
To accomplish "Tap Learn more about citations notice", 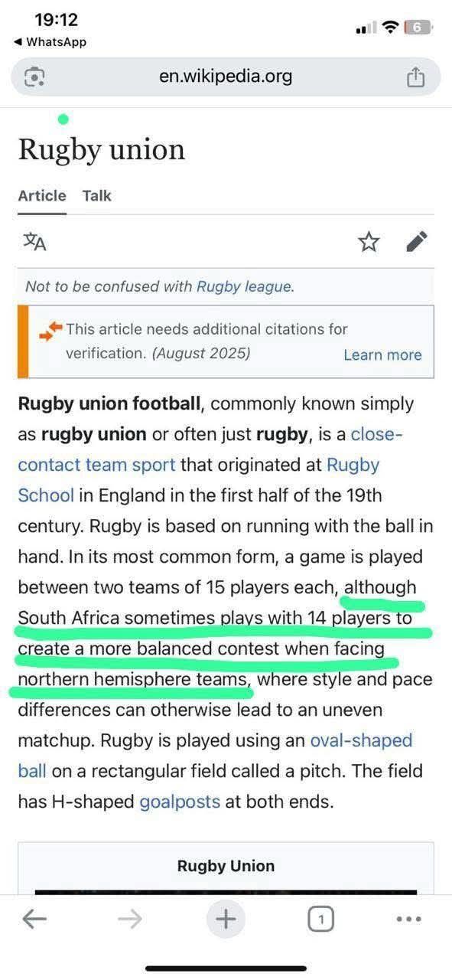I will pos(382,354).
